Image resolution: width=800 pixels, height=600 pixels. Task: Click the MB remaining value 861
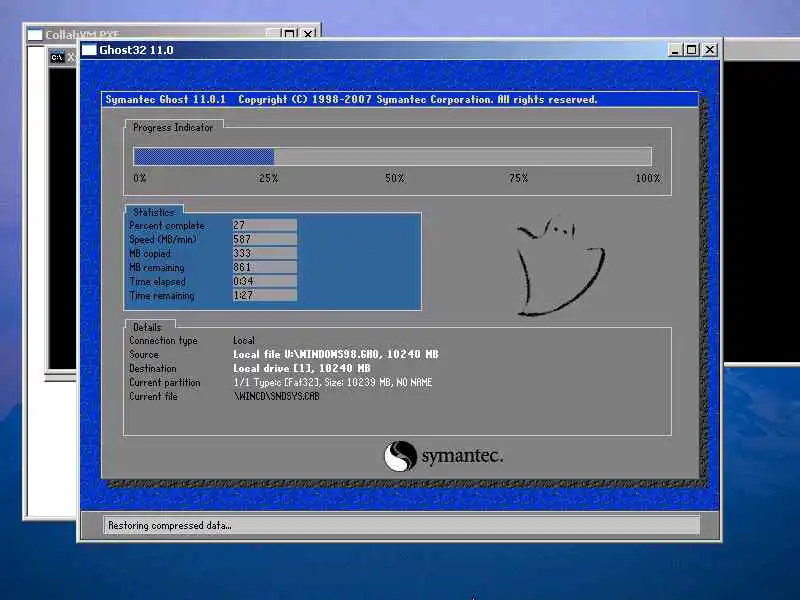click(265, 267)
